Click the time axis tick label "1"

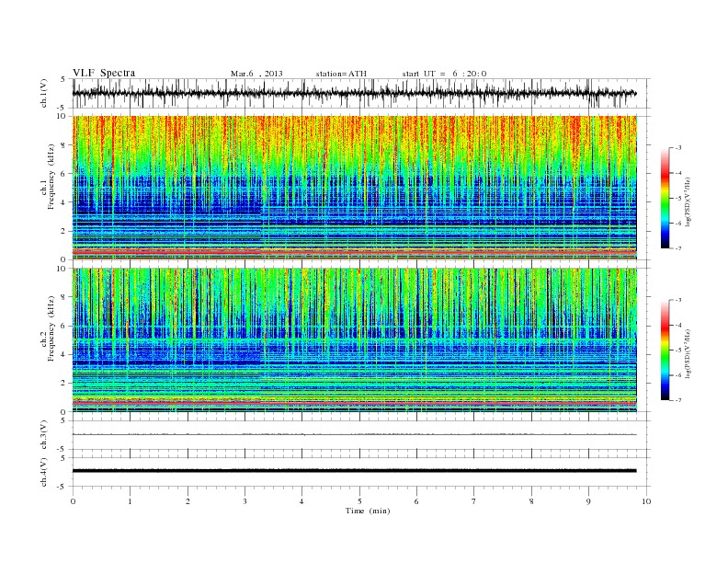click(130, 501)
